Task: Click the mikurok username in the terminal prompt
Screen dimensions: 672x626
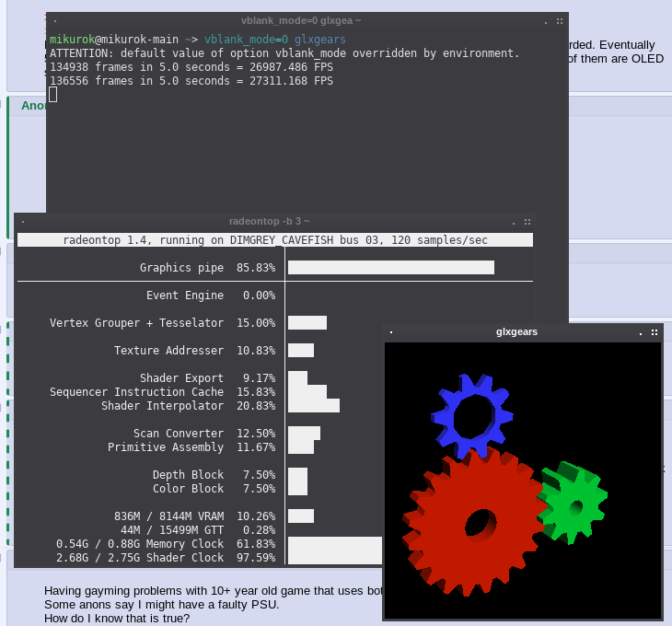Action: [72, 40]
